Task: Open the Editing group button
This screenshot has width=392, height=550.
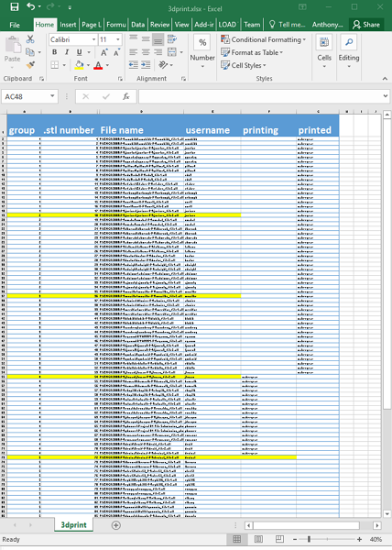Action: 349,51
